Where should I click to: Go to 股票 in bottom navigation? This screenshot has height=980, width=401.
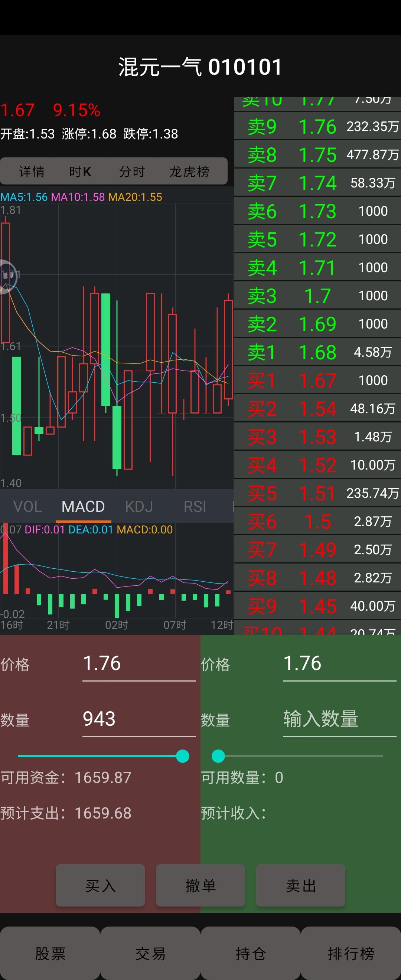tap(50, 953)
